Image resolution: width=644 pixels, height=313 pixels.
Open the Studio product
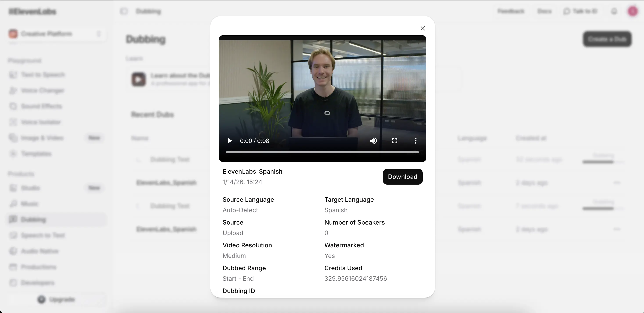click(30, 188)
